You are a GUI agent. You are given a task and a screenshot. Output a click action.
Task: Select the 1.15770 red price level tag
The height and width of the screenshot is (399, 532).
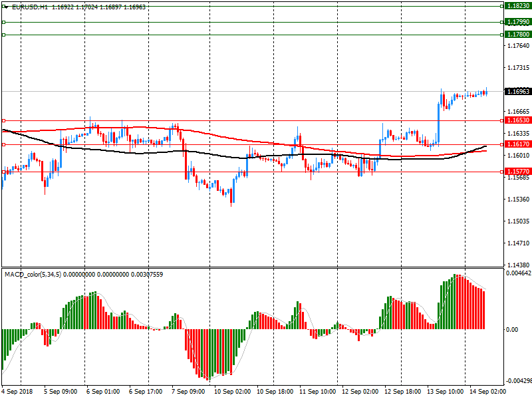click(x=518, y=172)
